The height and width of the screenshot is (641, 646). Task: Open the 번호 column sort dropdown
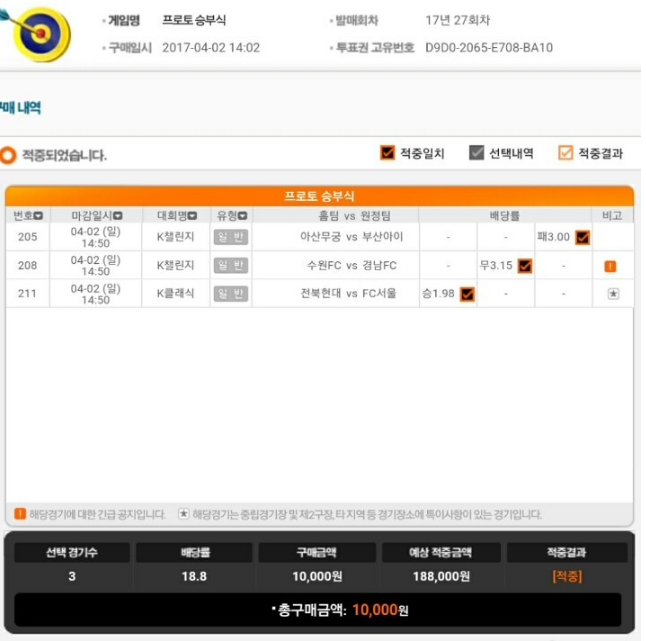point(38,215)
